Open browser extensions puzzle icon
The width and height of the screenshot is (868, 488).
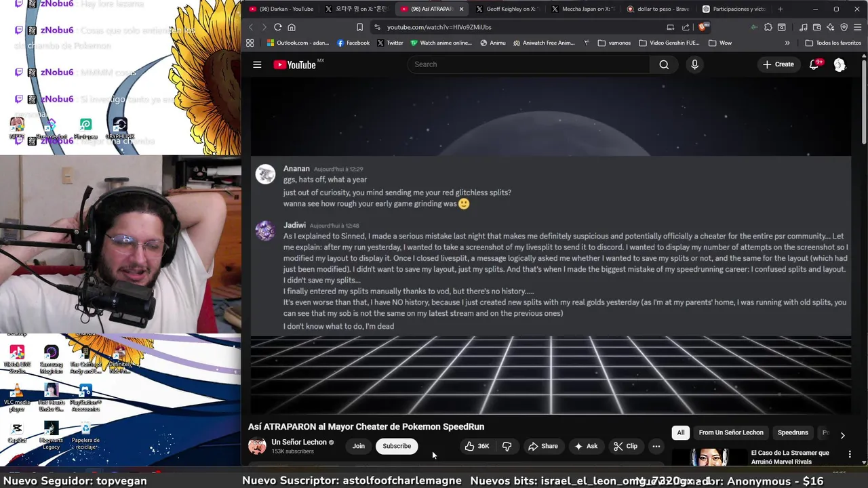point(768,27)
